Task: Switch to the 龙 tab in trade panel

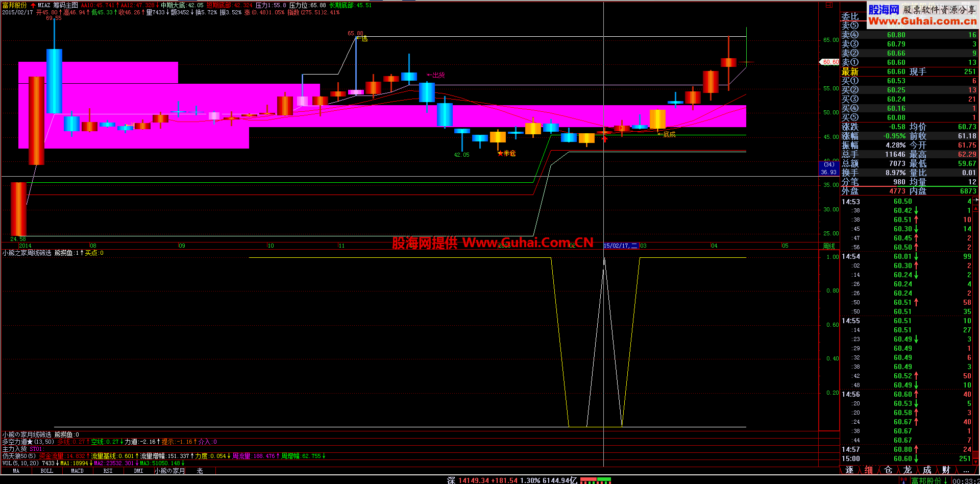Action: coord(907,470)
